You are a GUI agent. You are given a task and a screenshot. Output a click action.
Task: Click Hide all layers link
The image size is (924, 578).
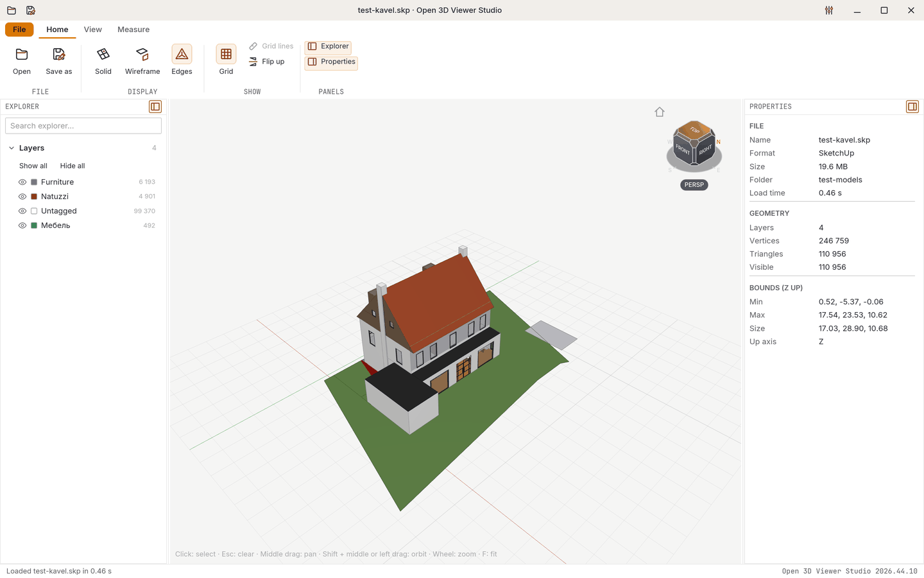click(73, 166)
